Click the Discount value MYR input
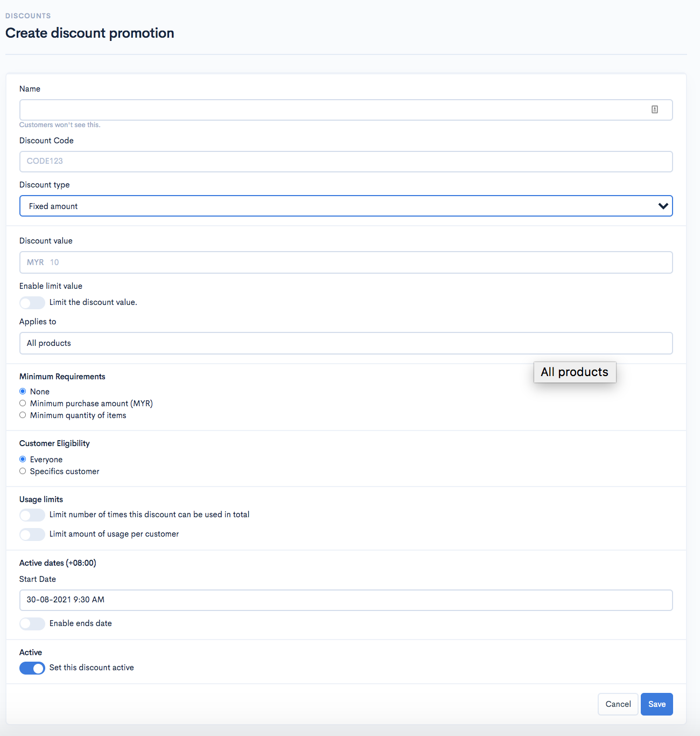Screen dimensions: 700x736 (346, 262)
